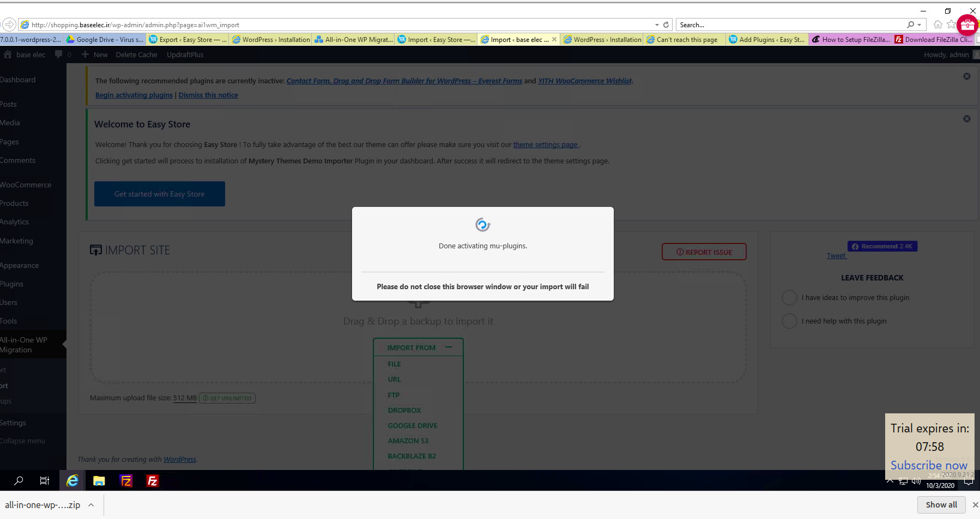The image size is (980, 519).
Task: Click the comments bubble icon in admin bar
Action: point(59,54)
